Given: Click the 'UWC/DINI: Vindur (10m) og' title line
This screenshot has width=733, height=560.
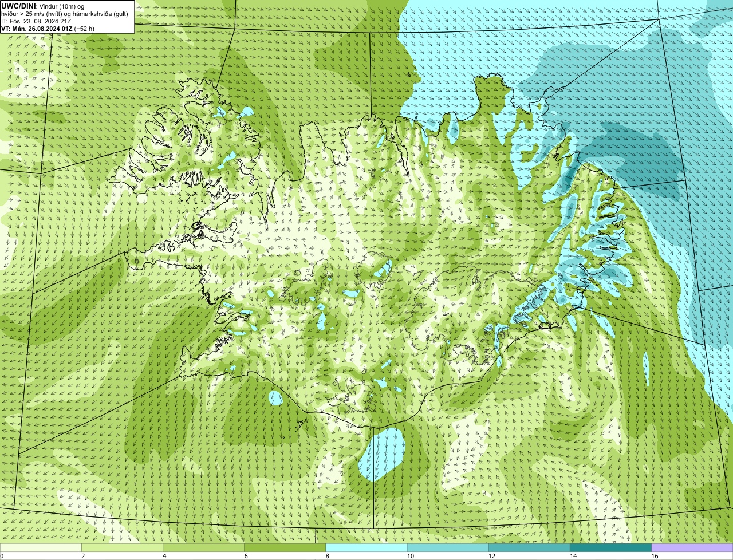Looking at the screenshot, I should (43, 6).
